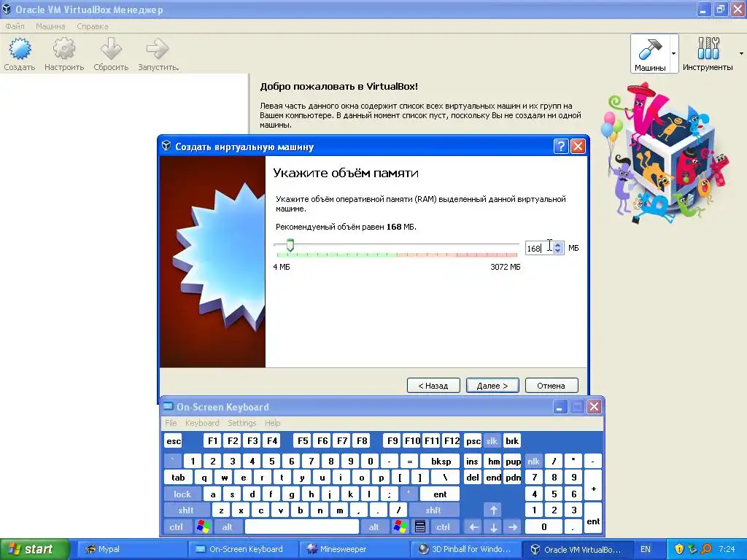Image resolution: width=747 pixels, height=560 pixels.
Task: Open the Машина menu
Action: click(x=50, y=26)
